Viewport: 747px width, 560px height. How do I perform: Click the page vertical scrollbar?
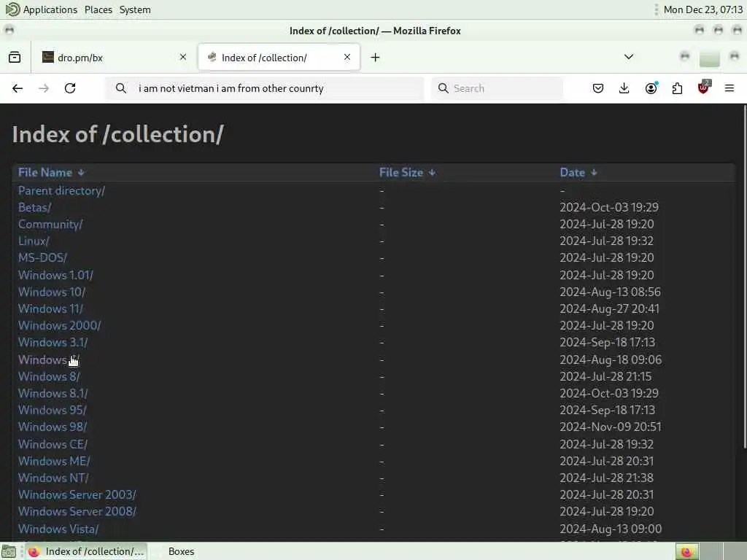[744, 276]
